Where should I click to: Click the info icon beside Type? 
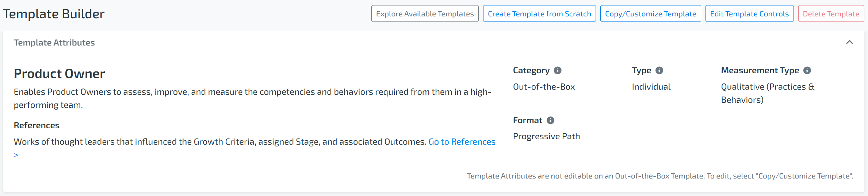(x=659, y=70)
